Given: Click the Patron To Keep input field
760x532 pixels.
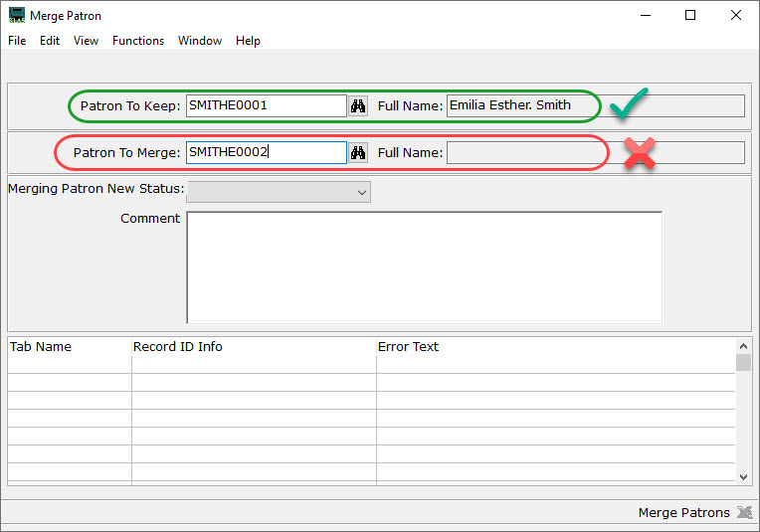Looking at the screenshot, I should 266,105.
